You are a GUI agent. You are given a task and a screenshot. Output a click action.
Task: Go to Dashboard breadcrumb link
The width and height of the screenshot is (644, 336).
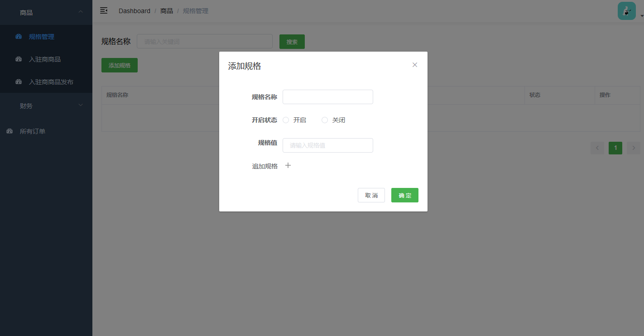135,11
